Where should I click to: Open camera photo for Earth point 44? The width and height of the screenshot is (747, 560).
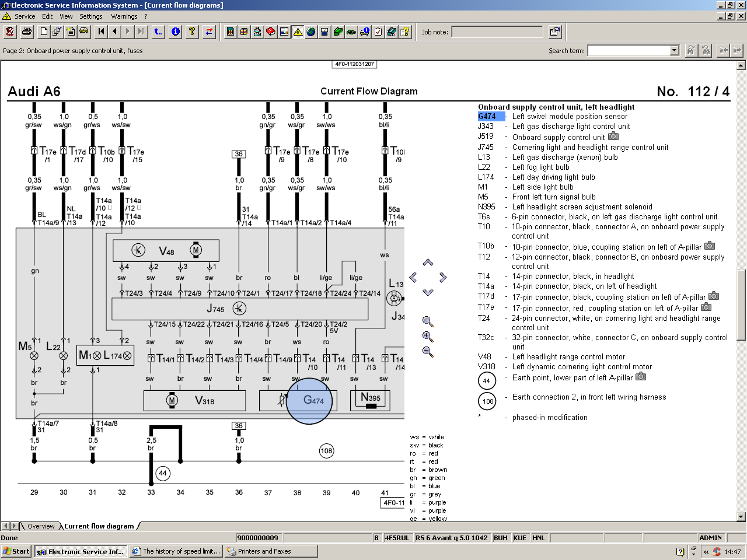[x=641, y=377]
